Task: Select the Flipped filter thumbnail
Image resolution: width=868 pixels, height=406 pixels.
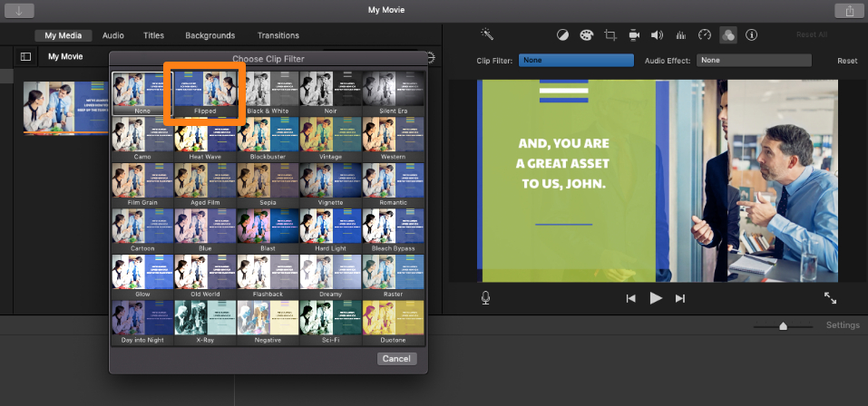Action: tap(205, 92)
